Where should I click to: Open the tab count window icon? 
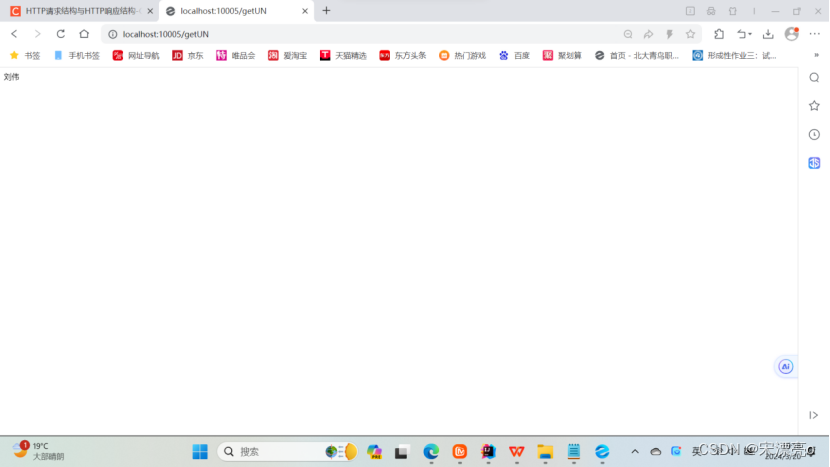[x=690, y=11]
